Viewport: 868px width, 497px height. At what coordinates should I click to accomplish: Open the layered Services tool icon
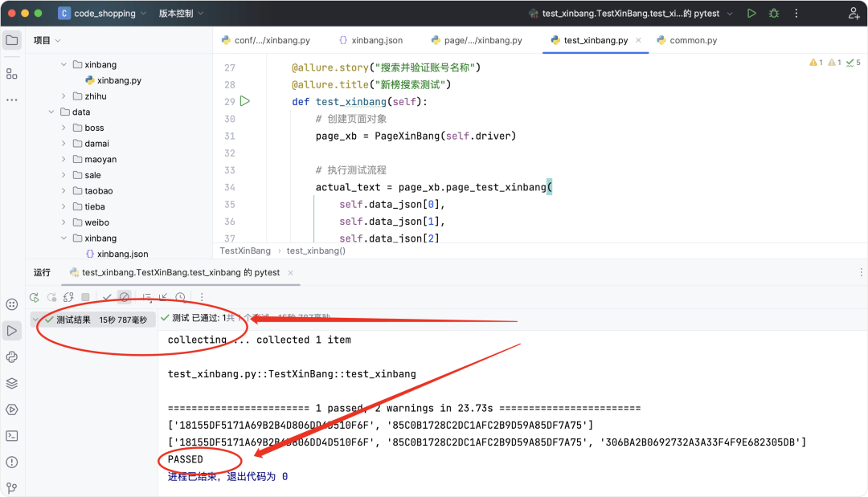pos(11,383)
